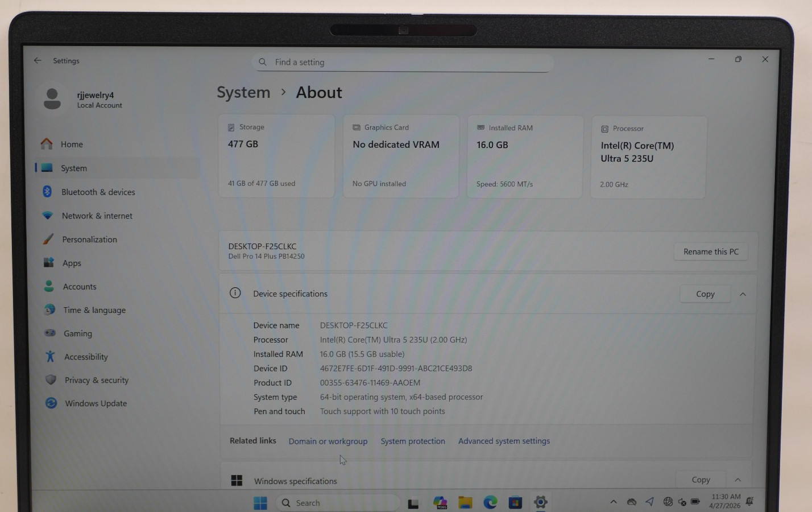Go back with the Settings back arrow
The width and height of the screenshot is (812, 512).
pyautogui.click(x=38, y=60)
